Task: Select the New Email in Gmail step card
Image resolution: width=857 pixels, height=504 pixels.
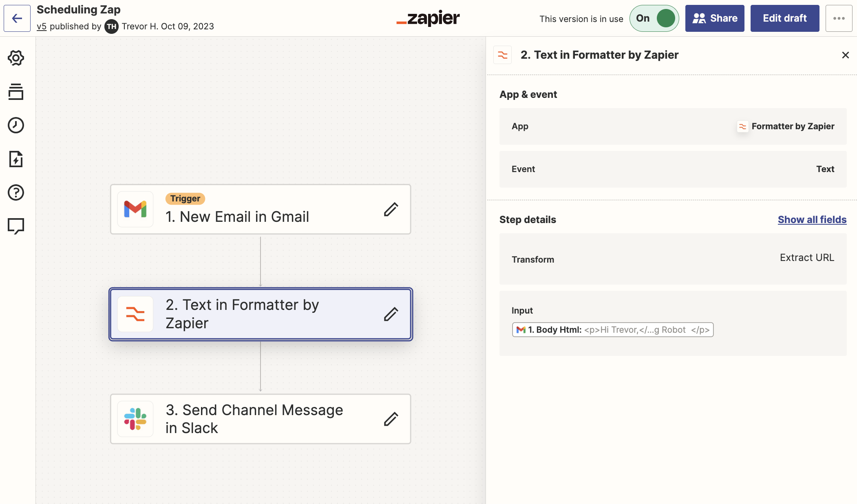Action: pos(261,209)
